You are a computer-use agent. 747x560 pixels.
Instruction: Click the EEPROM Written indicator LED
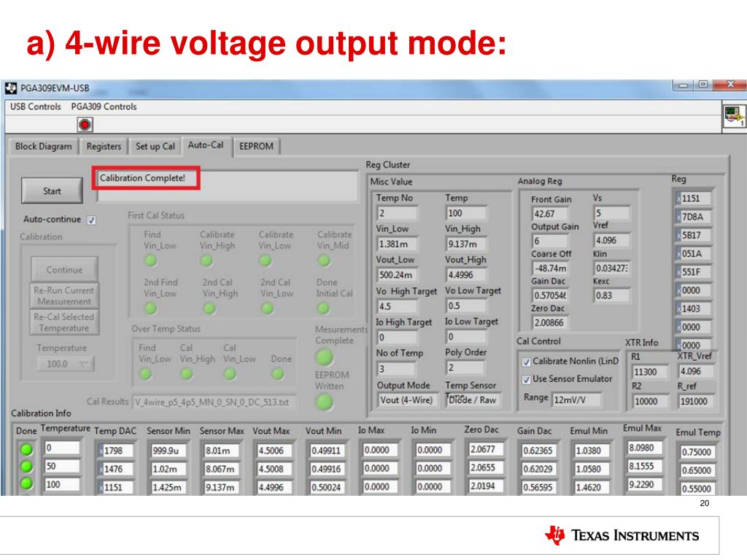pyautogui.click(x=325, y=402)
